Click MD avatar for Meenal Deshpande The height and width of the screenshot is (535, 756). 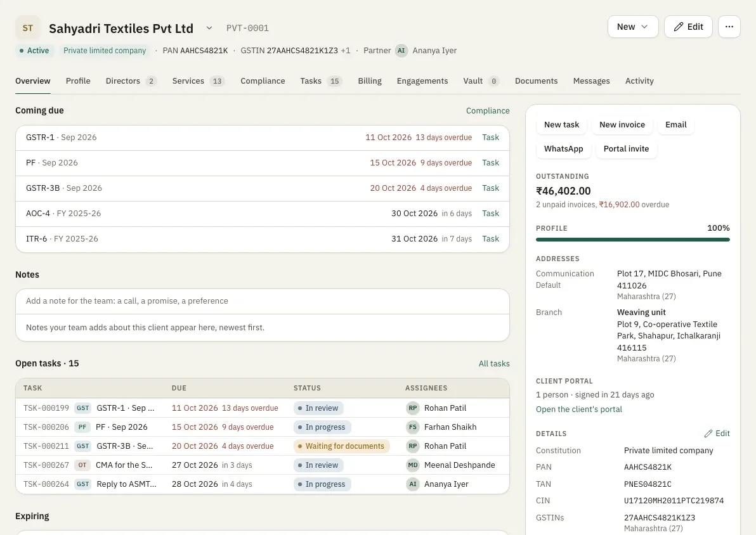[x=413, y=465]
